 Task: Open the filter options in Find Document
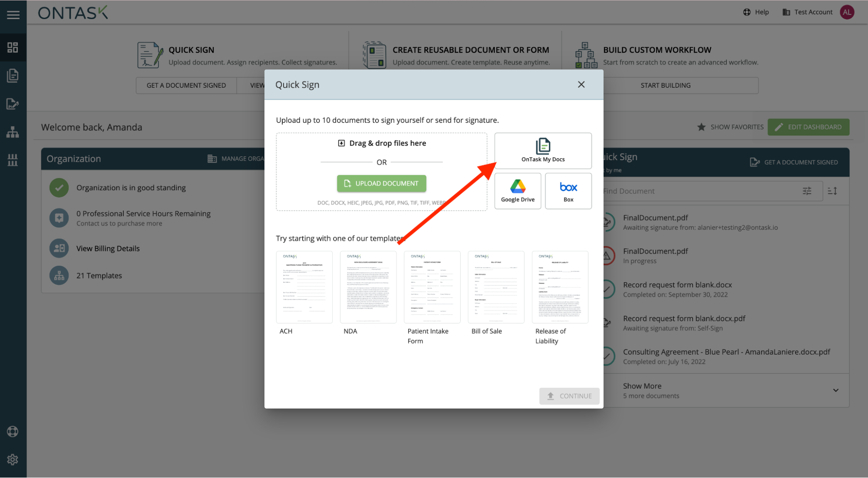click(x=807, y=191)
